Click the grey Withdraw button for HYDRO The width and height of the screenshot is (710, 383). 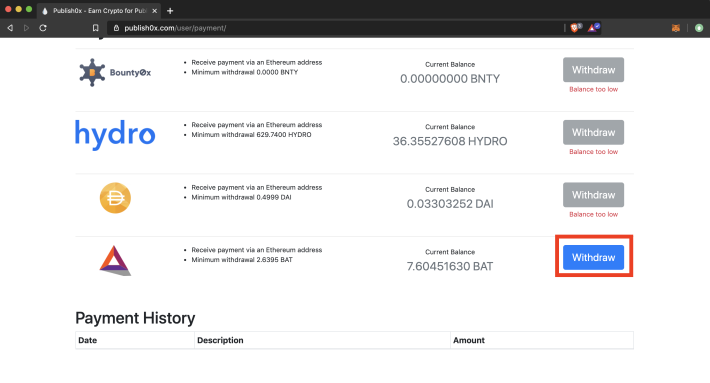(x=593, y=132)
